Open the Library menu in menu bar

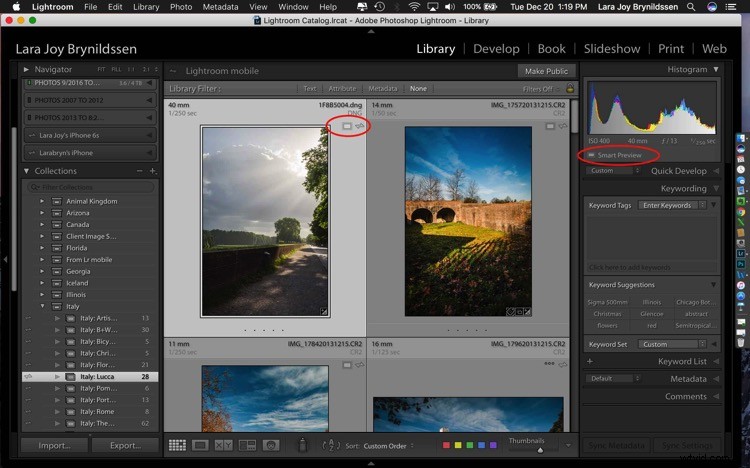(146, 7)
